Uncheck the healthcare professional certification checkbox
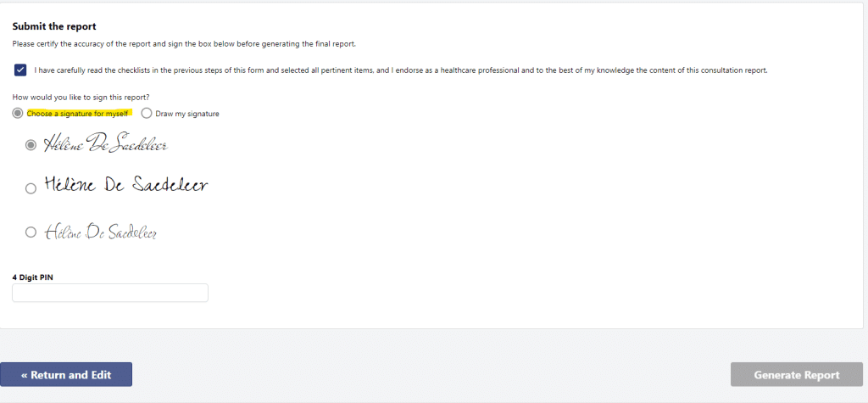This screenshot has height=403, width=868. [x=20, y=70]
